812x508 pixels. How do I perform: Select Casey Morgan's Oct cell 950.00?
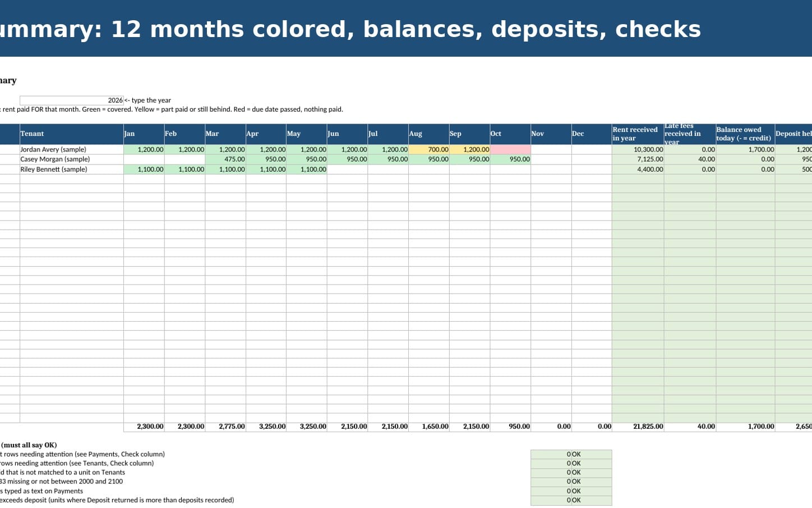510,159
